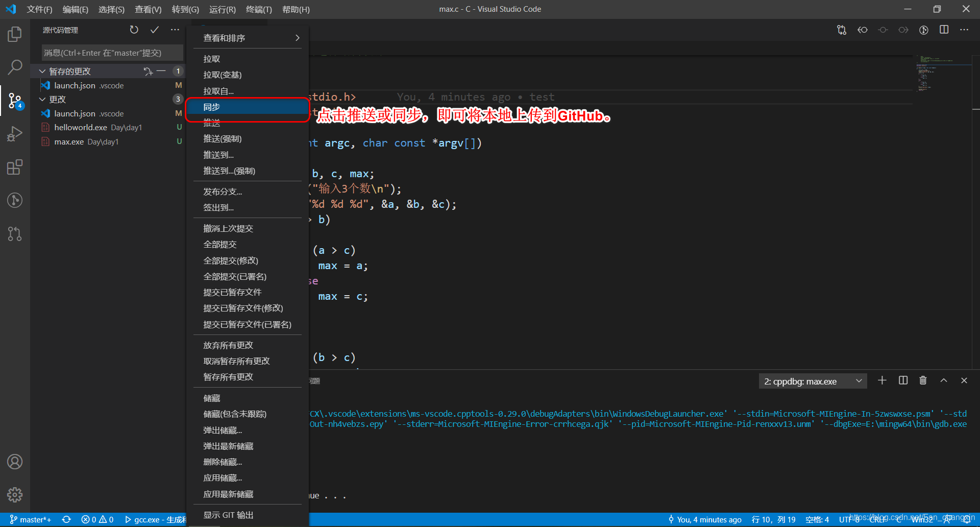Open the 终端(T) menu
980x527 pixels.
pyautogui.click(x=258, y=9)
